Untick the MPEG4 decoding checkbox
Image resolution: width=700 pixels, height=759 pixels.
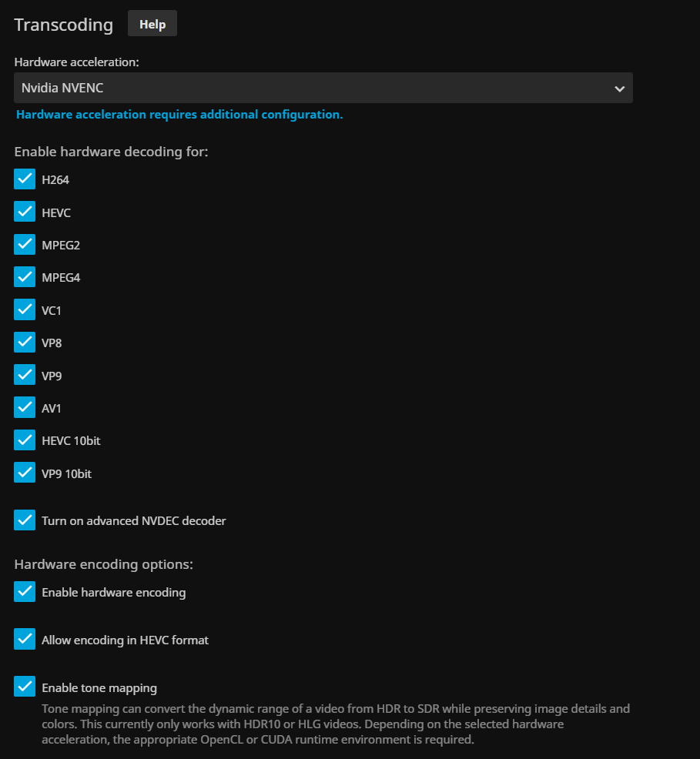pos(25,277)
